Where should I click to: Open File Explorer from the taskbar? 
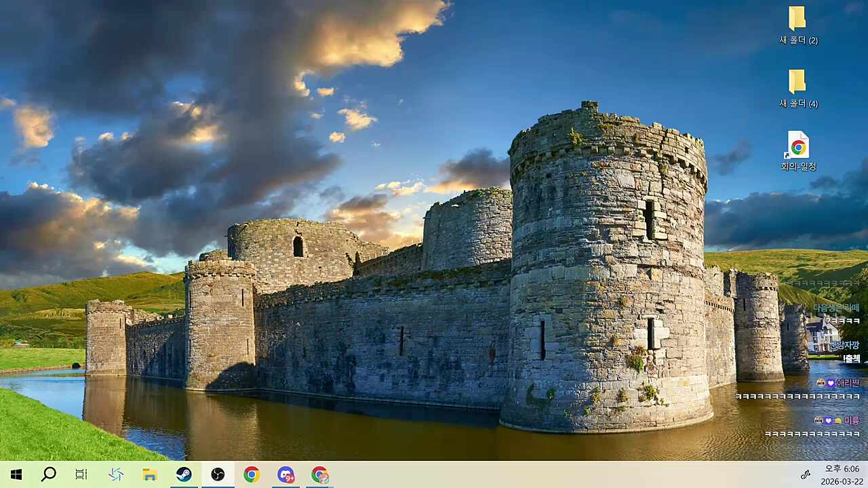[150, 474]
